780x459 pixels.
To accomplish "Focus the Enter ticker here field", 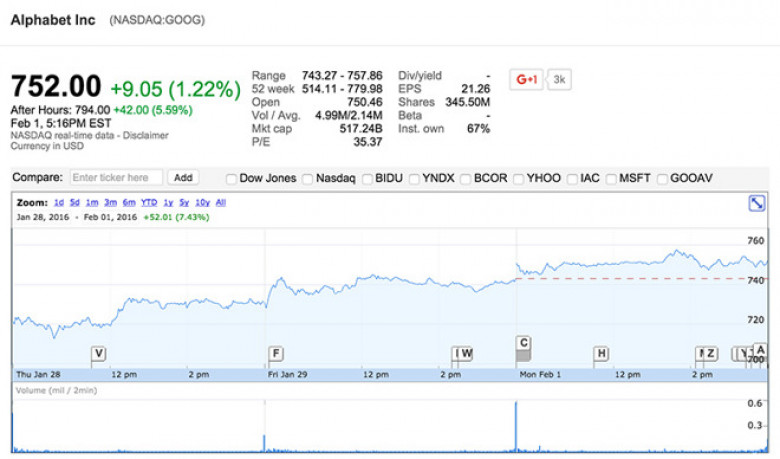I will coord(116,178).
